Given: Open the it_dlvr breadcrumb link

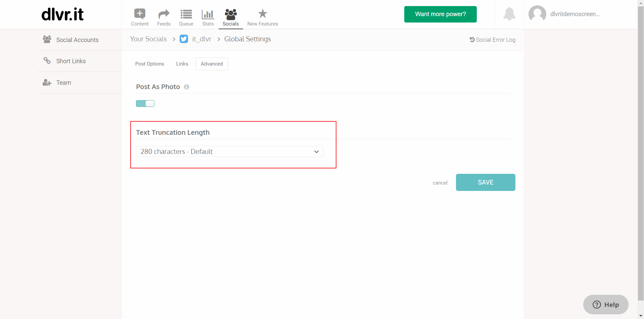Looking at the screenshot, I should click(201, 39).
